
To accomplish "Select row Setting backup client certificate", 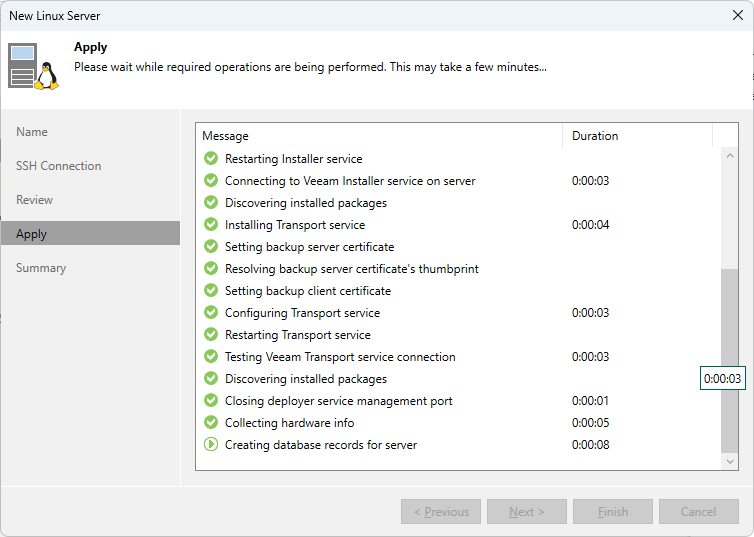I will pyautogui.click(x=459, y=290).
